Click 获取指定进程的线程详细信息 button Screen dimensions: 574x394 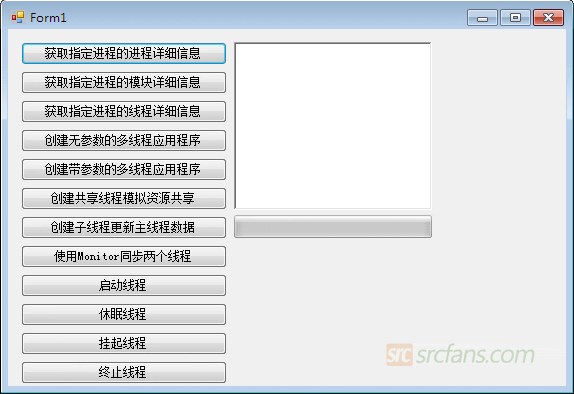(124, 111)
